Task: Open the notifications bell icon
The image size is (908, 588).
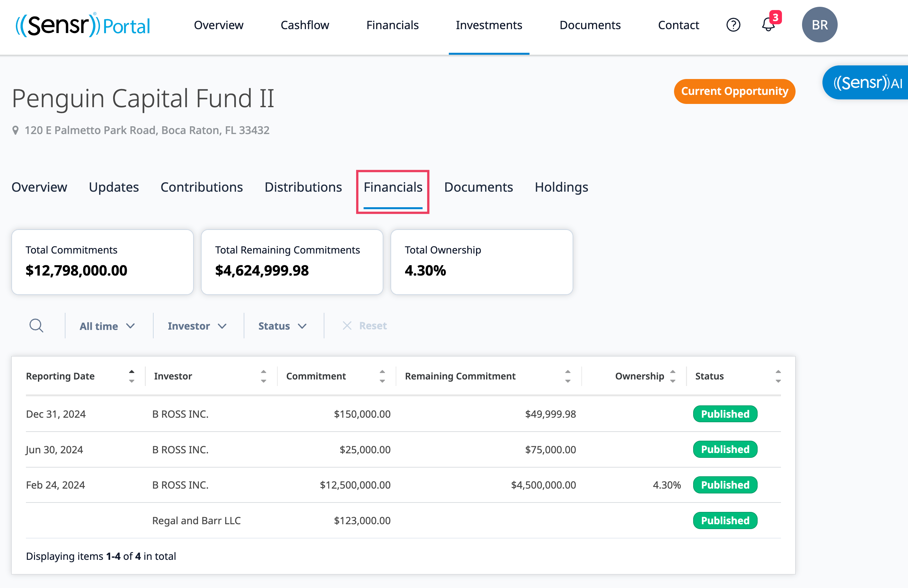Action: [x=768, y=25]
